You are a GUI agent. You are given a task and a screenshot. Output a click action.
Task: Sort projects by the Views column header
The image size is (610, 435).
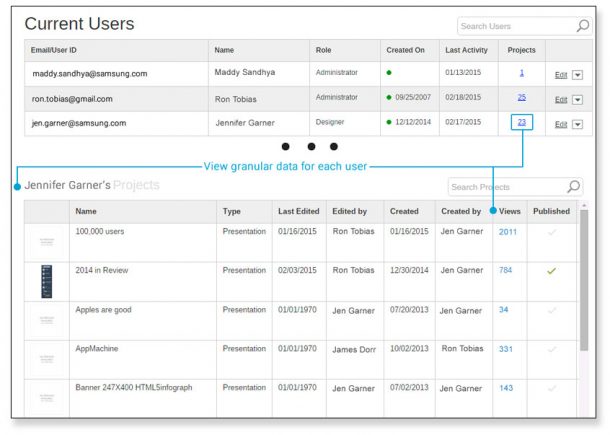510,211
